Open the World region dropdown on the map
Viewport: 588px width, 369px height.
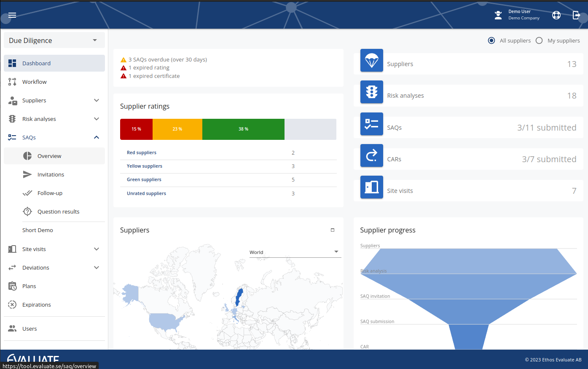coord(295,252)
